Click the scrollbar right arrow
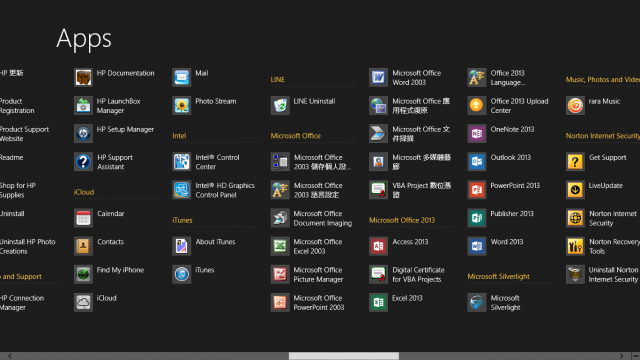 point(621,356)
